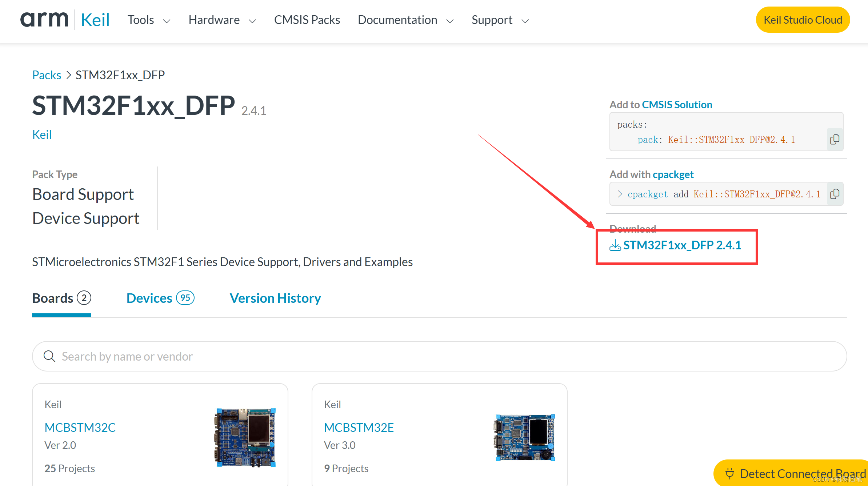
Task: Click the arm logo in header
Action: tap(44, 20)
